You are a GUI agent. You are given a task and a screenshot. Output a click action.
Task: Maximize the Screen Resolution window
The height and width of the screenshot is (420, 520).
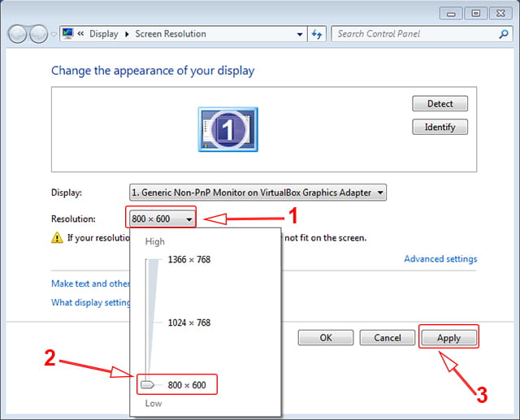tap(475, 13)
